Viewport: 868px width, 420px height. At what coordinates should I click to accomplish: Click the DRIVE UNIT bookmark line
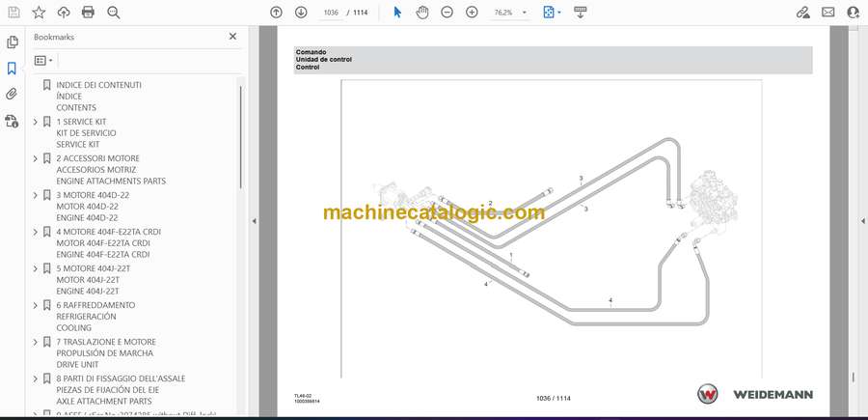pyautogui.click(x=77, y=365)
